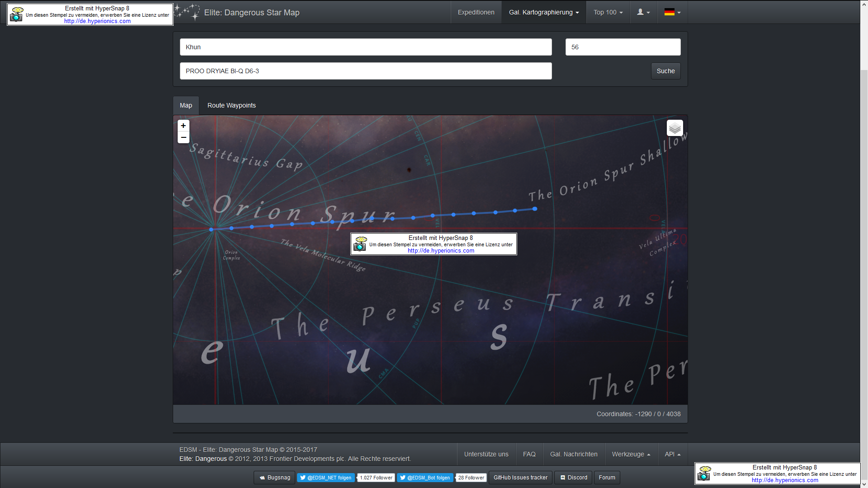
Task: Open the Discord link
Action: point(573,478)
